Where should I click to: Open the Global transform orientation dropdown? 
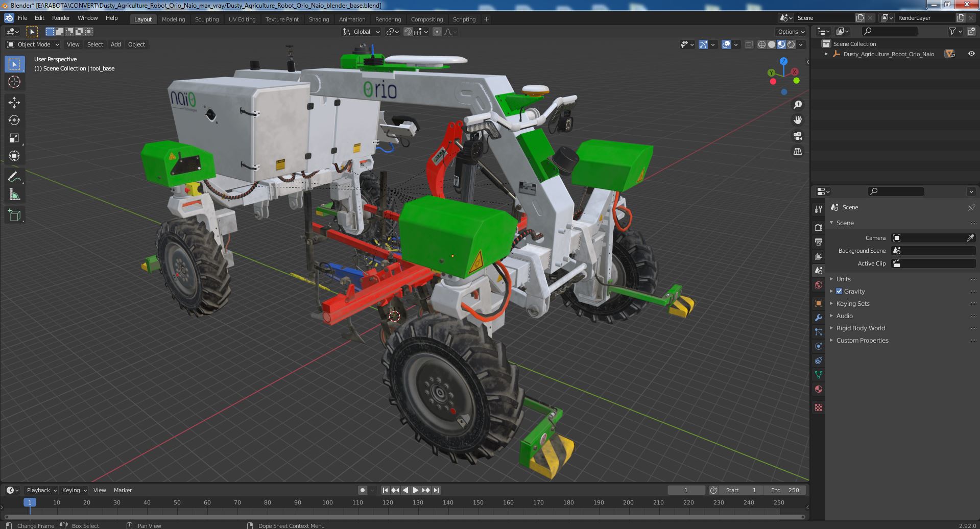tap(362, 32)
